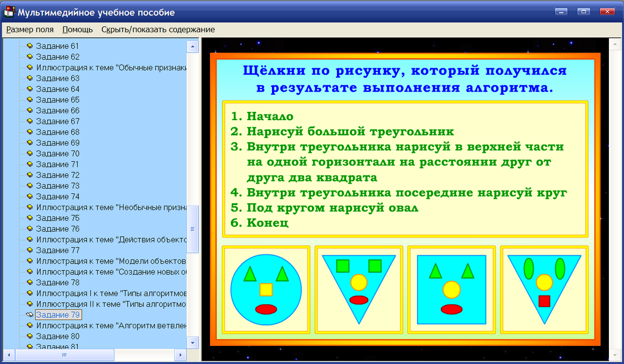This screenshot has width=624, height=364.
Task: Open illustration "Необычные признаки" topic entry
Action: pyautogui.click(x=111, y=207)
